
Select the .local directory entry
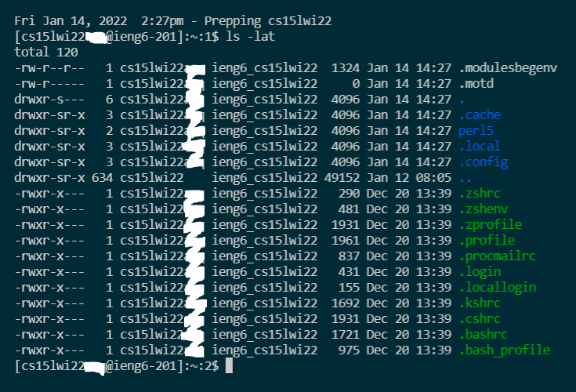480,147
